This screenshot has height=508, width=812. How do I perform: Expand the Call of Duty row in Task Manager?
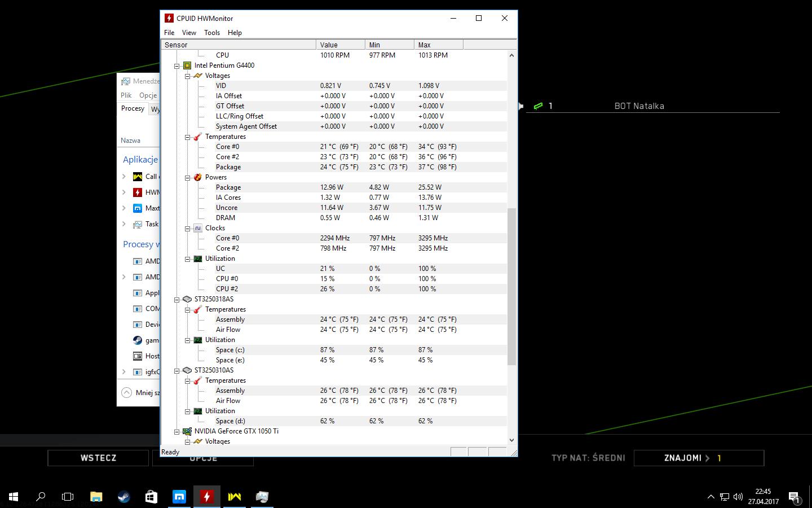(124, 177)
